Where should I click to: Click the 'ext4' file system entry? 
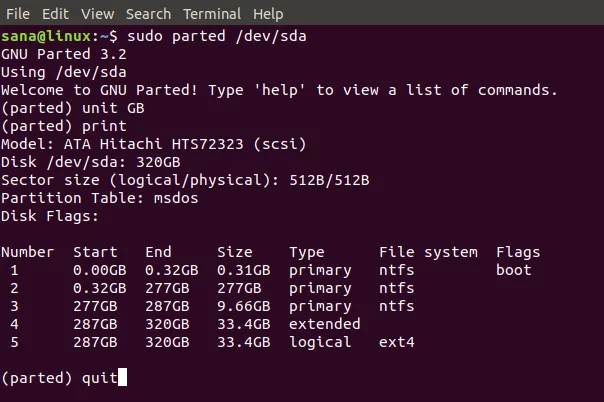(x=397, y=342)
